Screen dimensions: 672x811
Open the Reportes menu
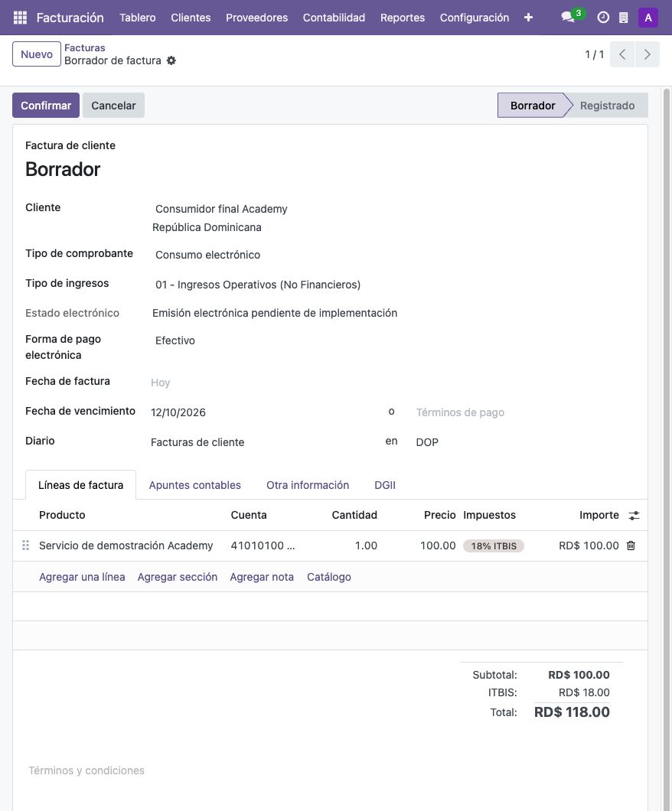click(x=403, y=18)
